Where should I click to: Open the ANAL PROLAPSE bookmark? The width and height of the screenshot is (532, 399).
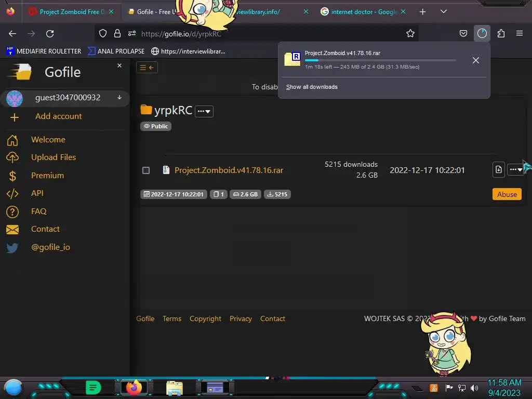pos(116,51)
